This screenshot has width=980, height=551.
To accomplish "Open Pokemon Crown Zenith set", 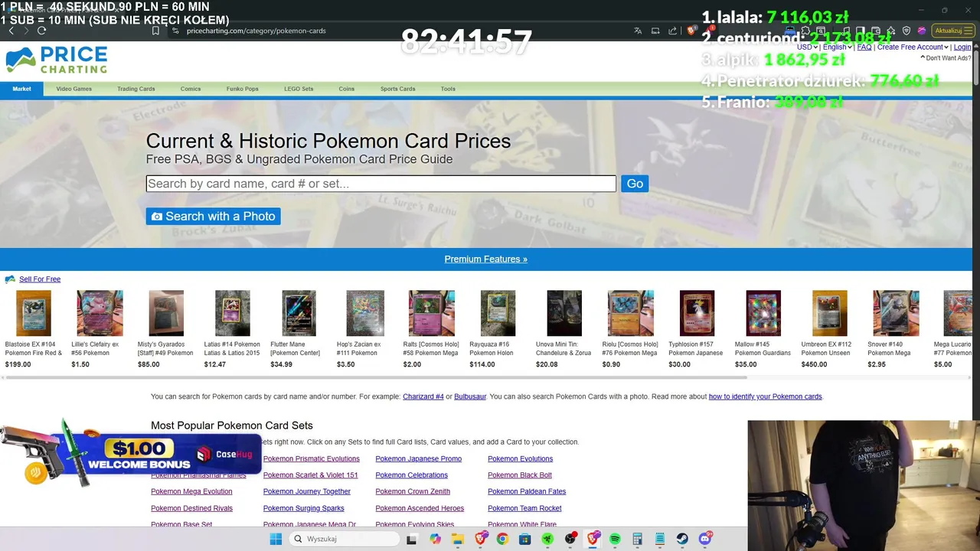I will [x=413, y=492].
